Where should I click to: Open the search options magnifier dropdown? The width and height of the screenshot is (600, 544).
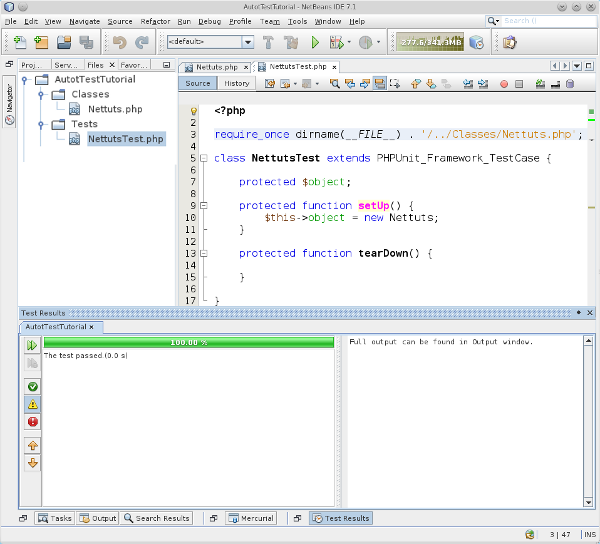[x=493, y=21]
